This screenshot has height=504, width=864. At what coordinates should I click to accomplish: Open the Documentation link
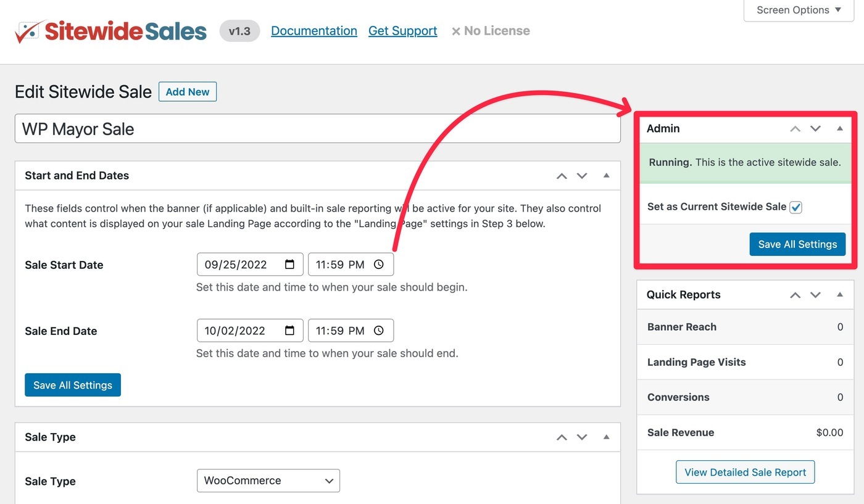coord(314,31)
